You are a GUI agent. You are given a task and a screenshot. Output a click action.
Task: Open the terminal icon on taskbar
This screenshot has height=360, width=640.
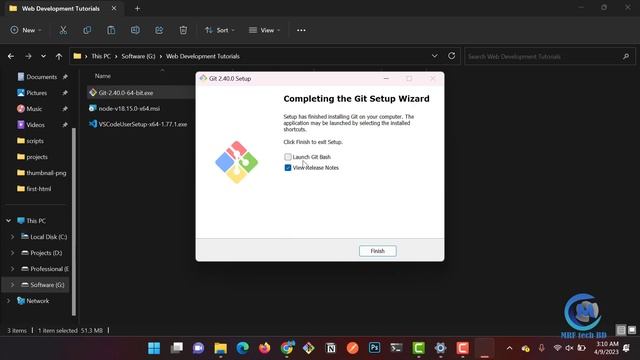[x=396, y=348]
